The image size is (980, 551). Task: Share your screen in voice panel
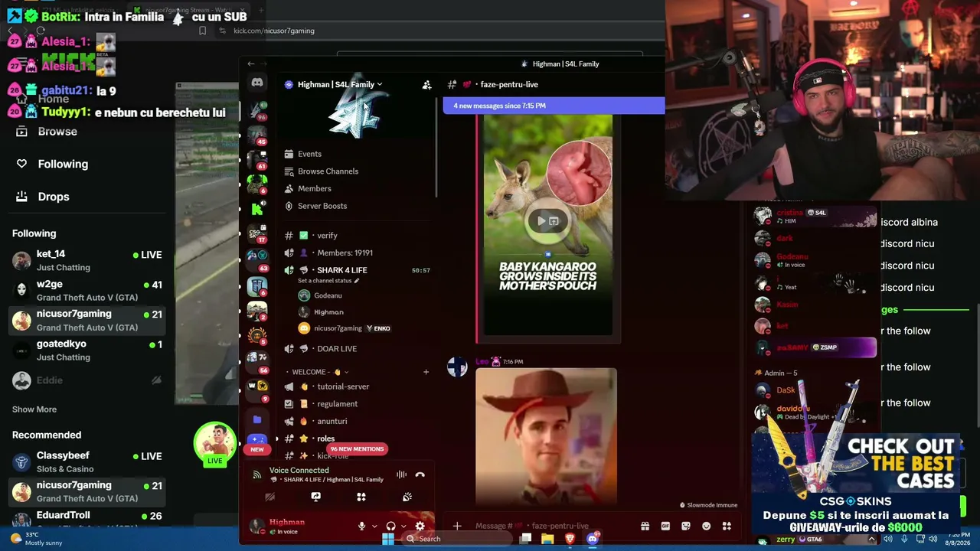tap(315, 497)
